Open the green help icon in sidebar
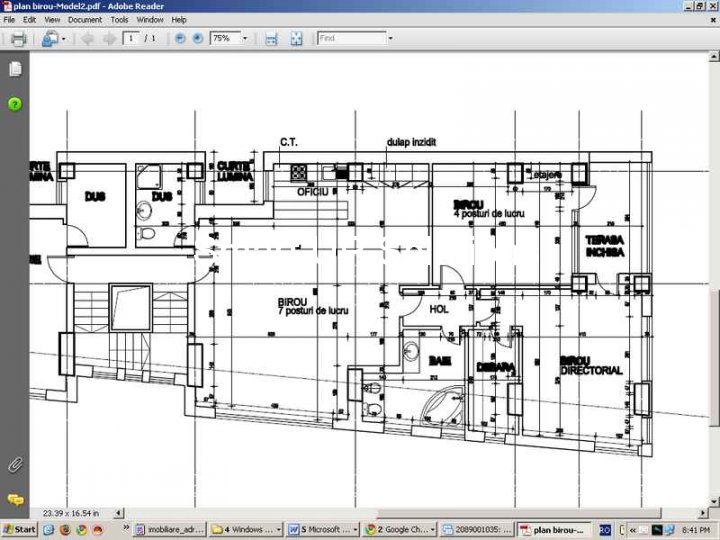 [x=15, y=104]
